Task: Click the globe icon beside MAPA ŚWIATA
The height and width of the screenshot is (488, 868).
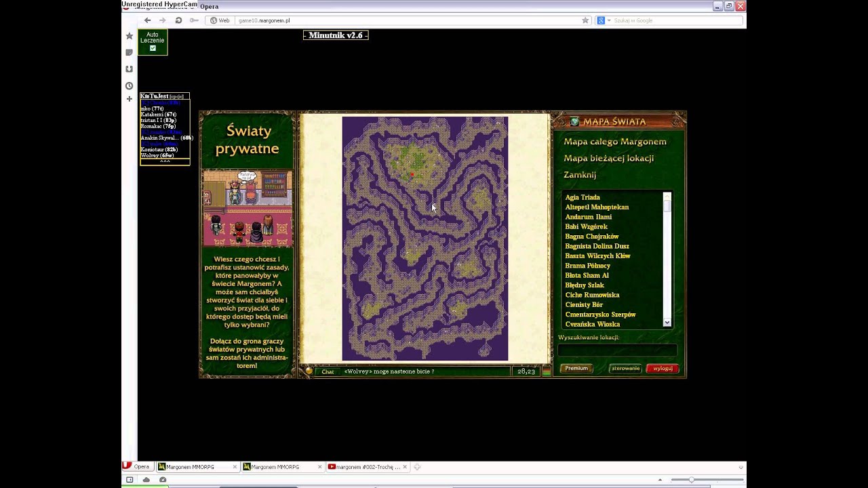Action: click(574, 121)
